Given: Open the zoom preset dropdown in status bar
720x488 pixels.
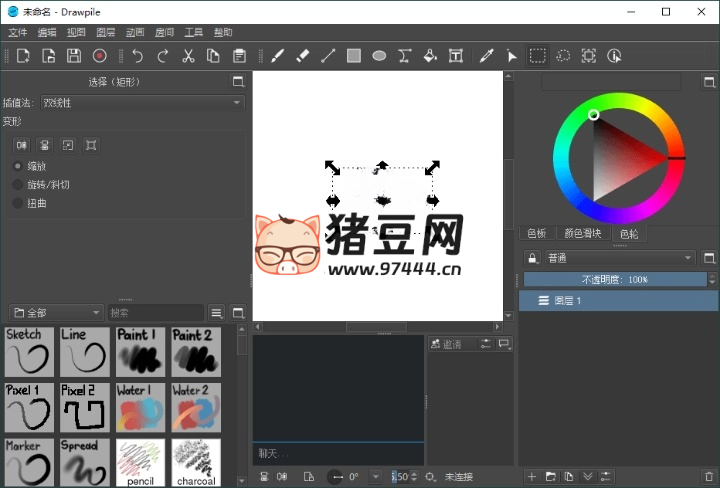Looking at the screenshot, I should [x=430, y=477].
